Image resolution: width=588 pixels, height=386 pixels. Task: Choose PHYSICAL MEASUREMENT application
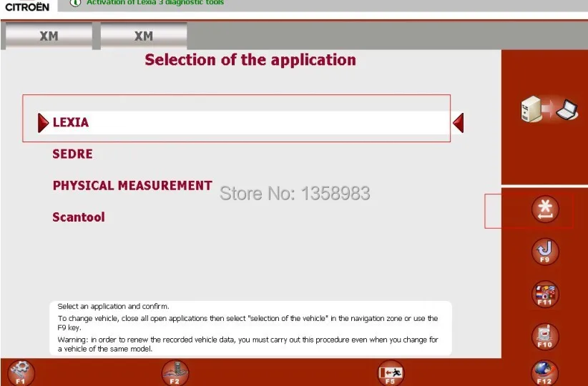tap(132, 186)
